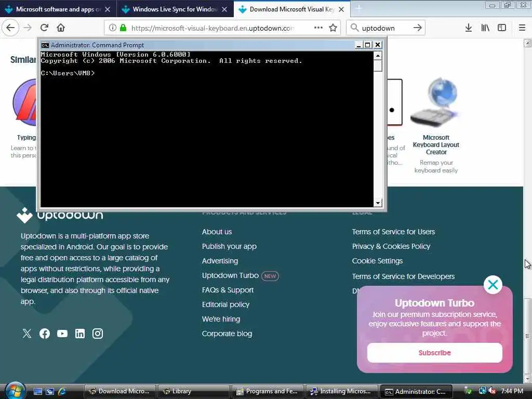
Task: Click Switch between windows quick launch icon
Action: click(50, 392)
